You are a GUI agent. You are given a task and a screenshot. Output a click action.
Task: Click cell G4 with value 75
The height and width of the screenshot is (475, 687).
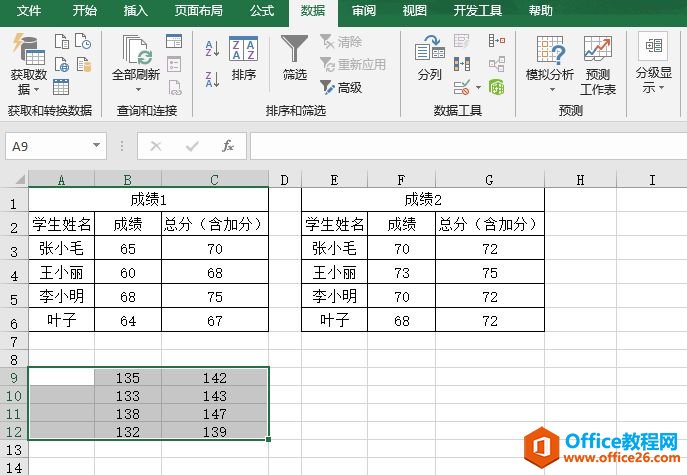490,272
